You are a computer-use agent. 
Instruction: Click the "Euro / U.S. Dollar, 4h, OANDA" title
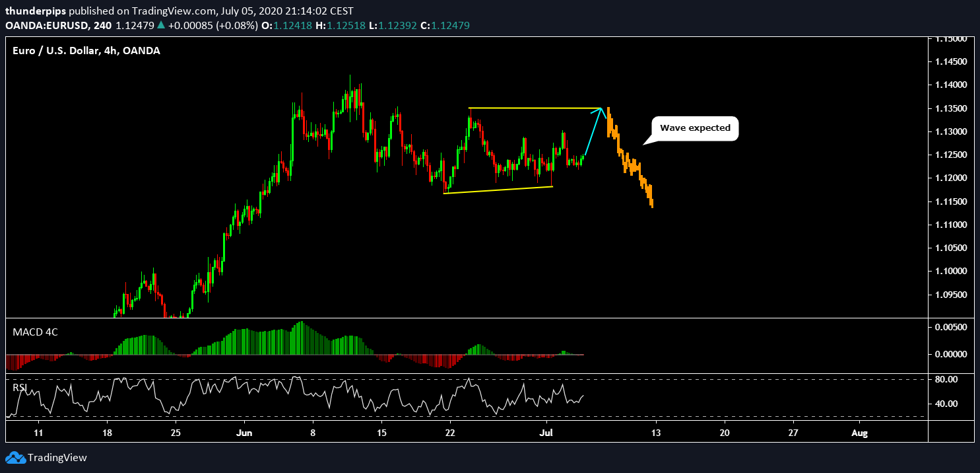[x=86, y=50]
